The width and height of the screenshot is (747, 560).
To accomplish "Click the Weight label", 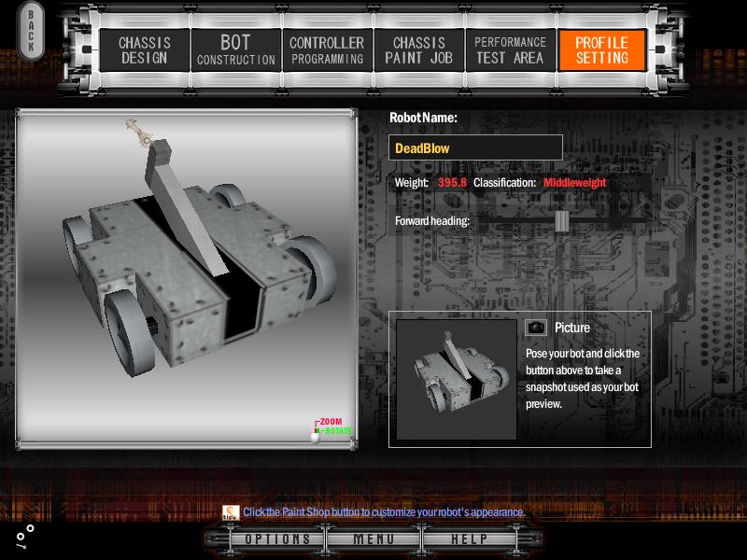I will pyautogui.click(x=412, y=183).
